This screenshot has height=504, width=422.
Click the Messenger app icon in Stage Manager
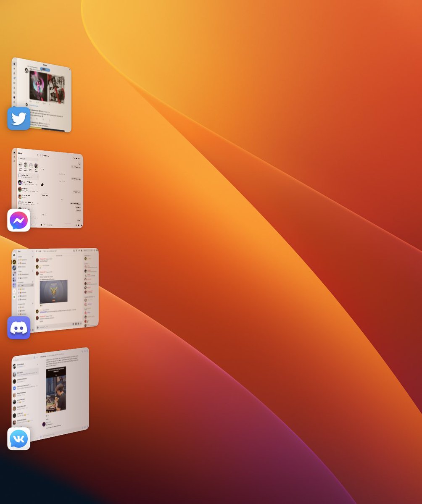tap(19, 220)
